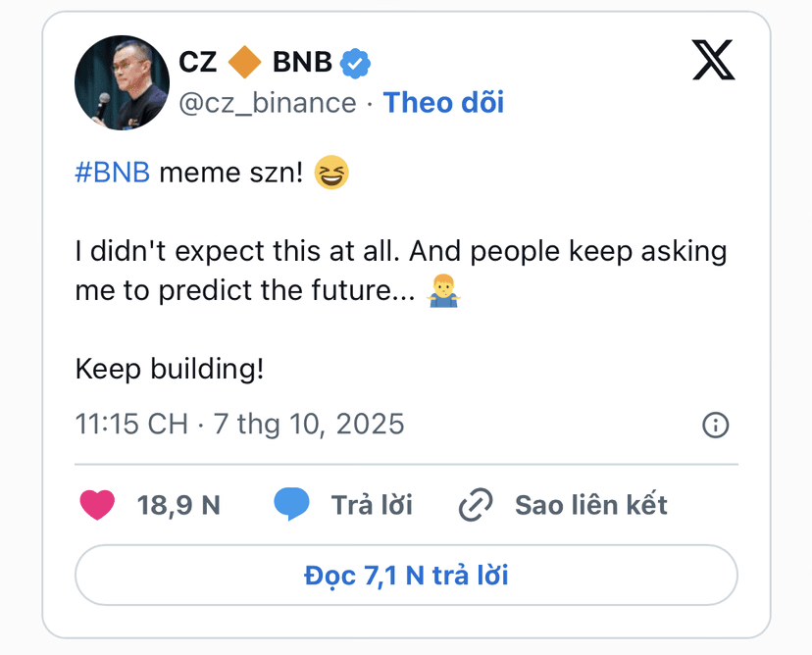Select the Trả lời reply label

[372, 505]
